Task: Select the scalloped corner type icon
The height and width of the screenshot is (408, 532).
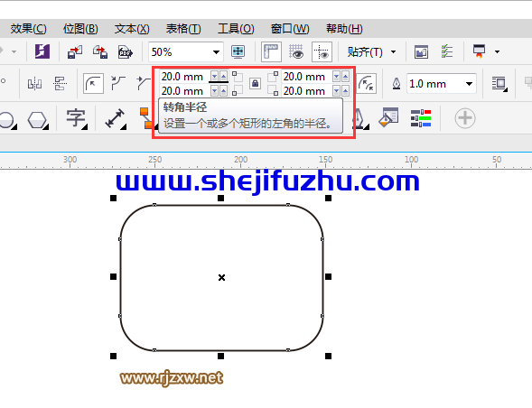Action: (118, 83)
